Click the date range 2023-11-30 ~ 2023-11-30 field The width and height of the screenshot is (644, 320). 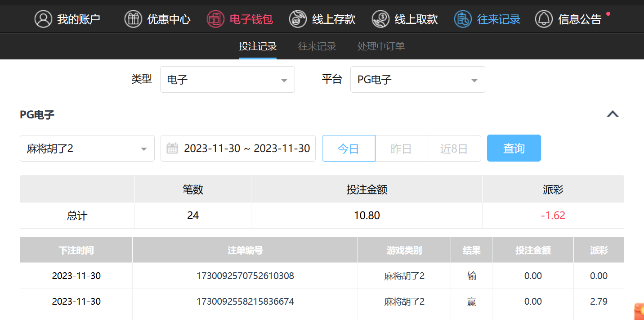(x=238, y=149)
